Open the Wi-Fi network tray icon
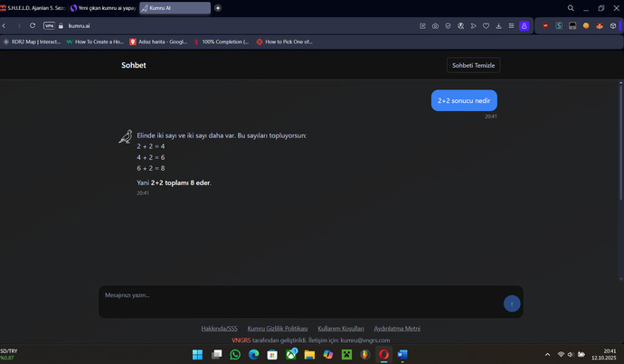This screenshot has height=364, width=624. (x=561, y=354)
